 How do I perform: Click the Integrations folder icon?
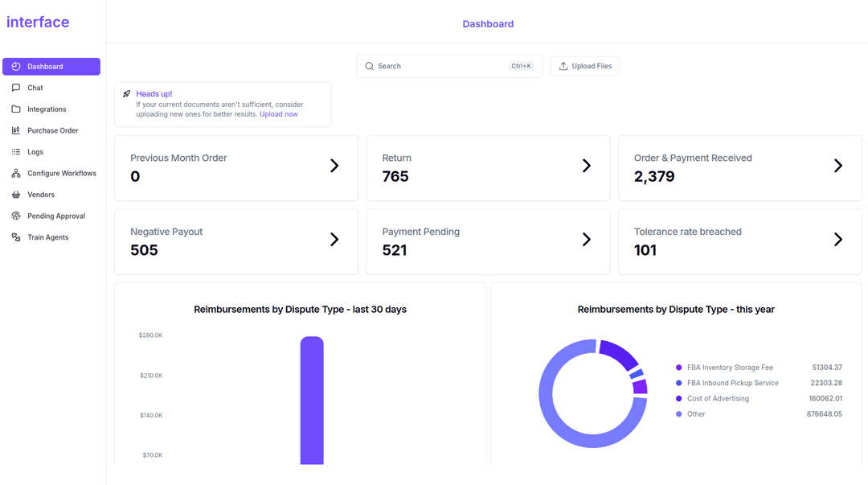(x=16, y=109)
